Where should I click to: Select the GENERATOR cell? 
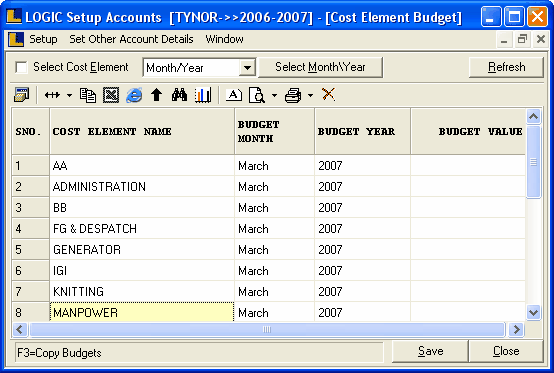(x=142, y=250)
